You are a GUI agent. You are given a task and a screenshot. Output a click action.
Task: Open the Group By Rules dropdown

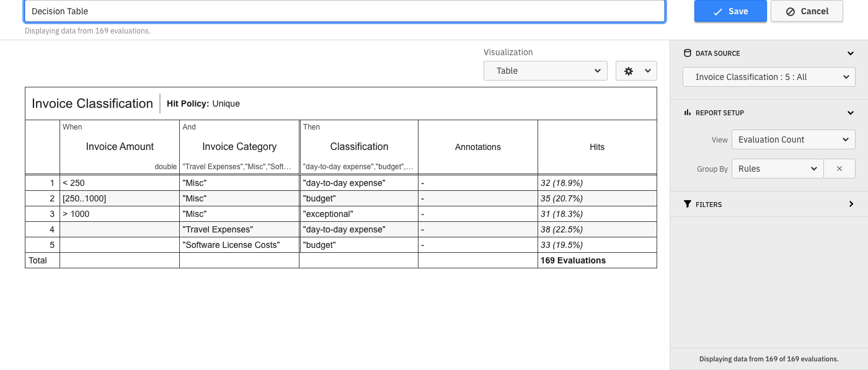[777, 168]
